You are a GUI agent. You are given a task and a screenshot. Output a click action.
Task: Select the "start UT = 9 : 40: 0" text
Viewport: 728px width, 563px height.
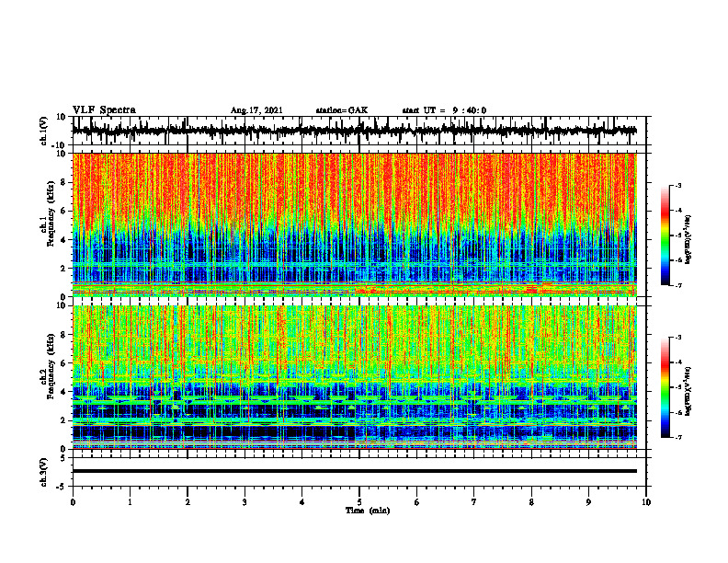pos(444,110)
